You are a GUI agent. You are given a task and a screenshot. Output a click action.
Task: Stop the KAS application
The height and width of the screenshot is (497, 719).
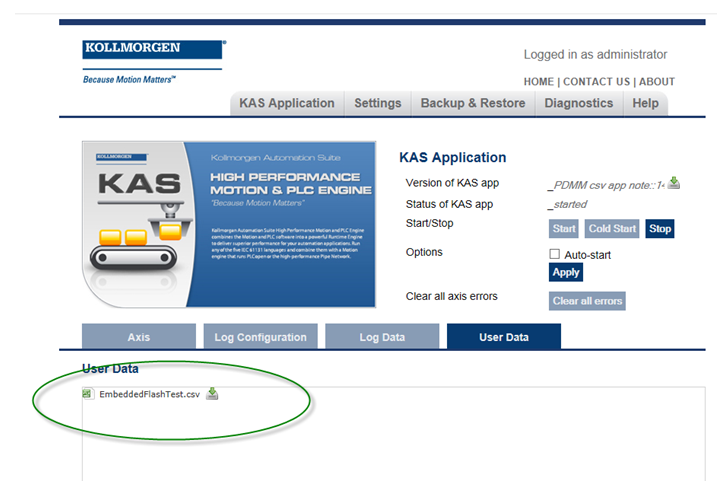[x=659, y=228]
